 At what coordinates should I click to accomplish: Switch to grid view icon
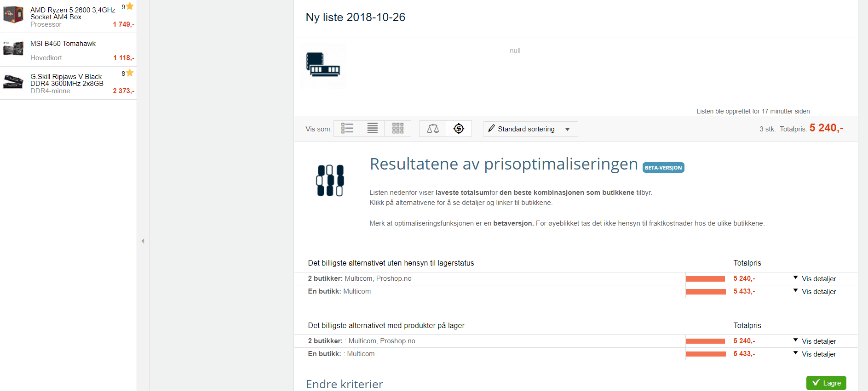[x=398, y=129]
